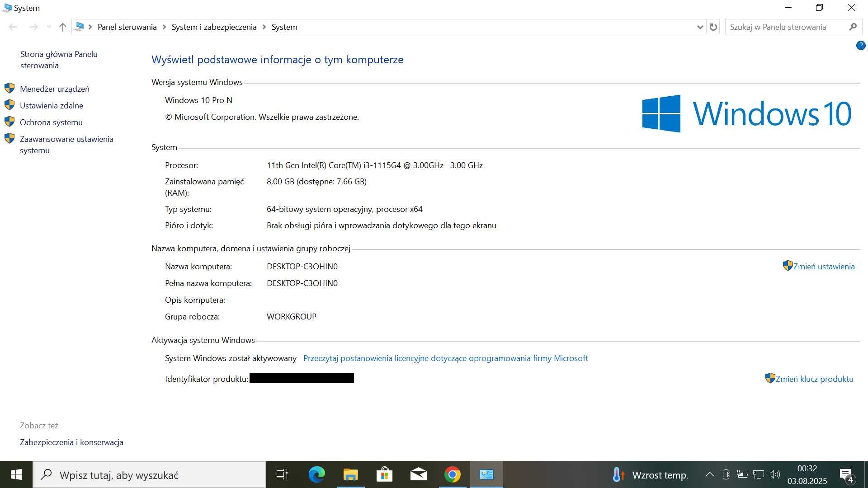This screenshot has height=488, width=868.
Task: Click the WORKGROUP value
Action: point(292,317)
